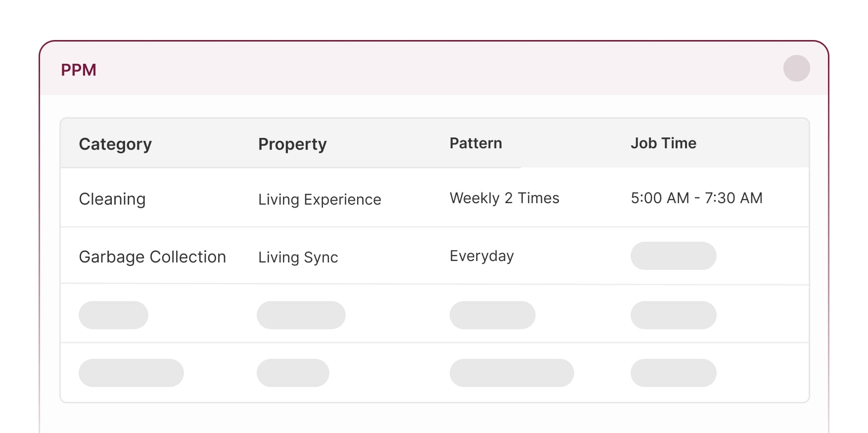Select the Weekly 2 Times pattern value
868x433 pixels.
tap(504, 198)
